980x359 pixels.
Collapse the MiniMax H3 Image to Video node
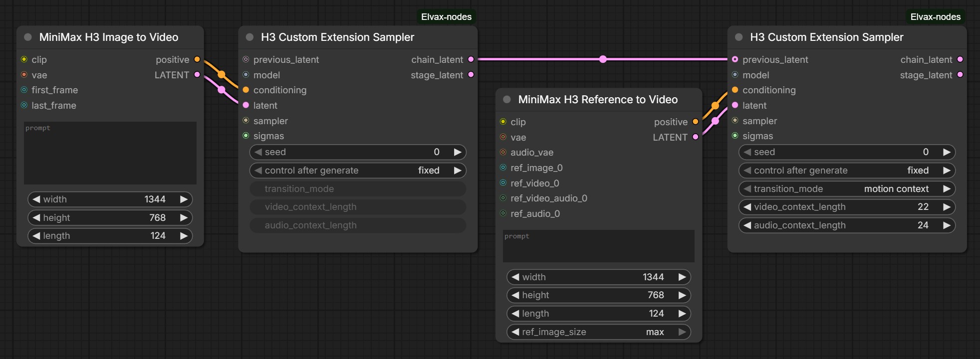pos(28,37)
